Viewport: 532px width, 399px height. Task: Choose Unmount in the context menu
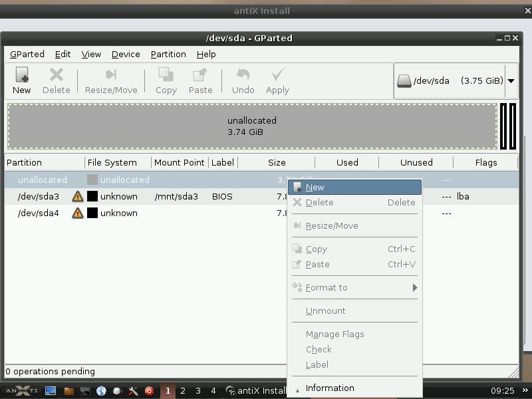(355, 311)
